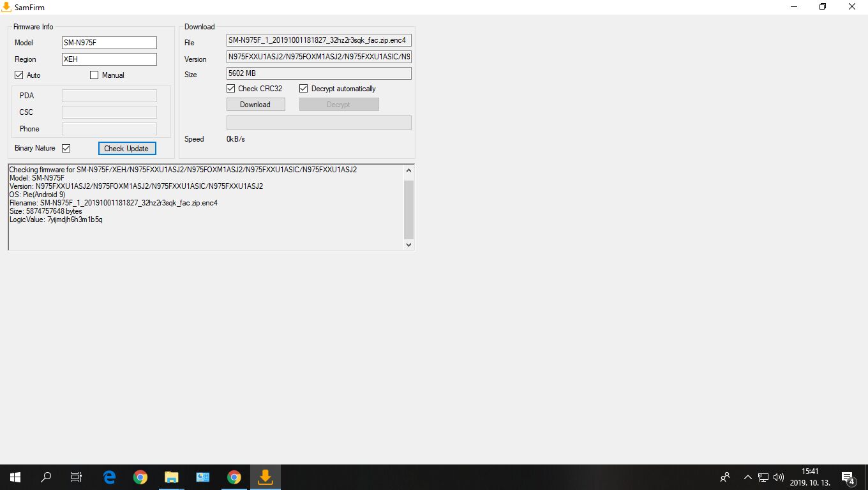Click the greyed-out Decrypt button

(x=338, y=105)
